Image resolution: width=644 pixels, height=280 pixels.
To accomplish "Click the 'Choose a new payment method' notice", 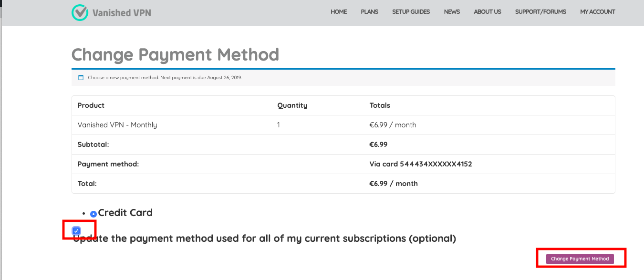I will click(x=165, y=77).
